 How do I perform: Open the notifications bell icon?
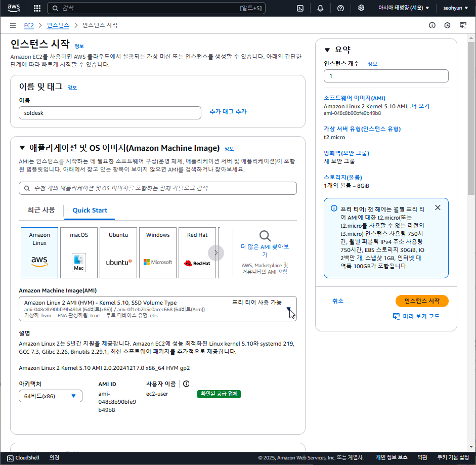tap(320, 8)
